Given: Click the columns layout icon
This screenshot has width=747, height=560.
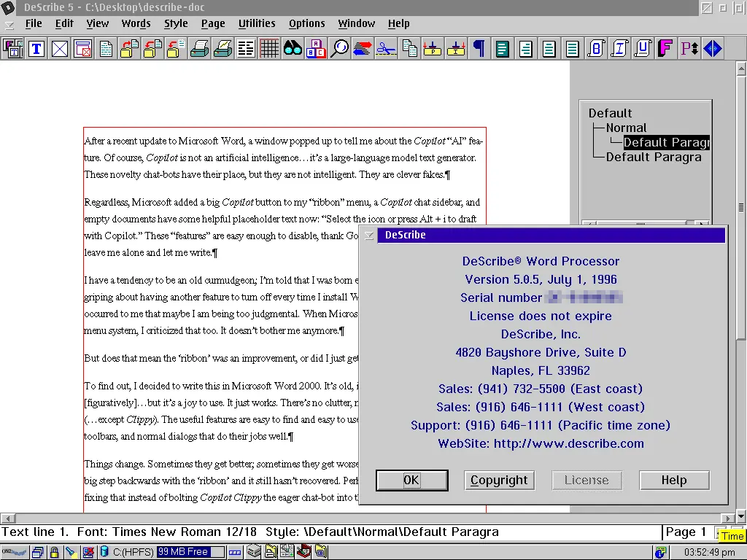Looking at the screenshot, I should coord(247,49).
